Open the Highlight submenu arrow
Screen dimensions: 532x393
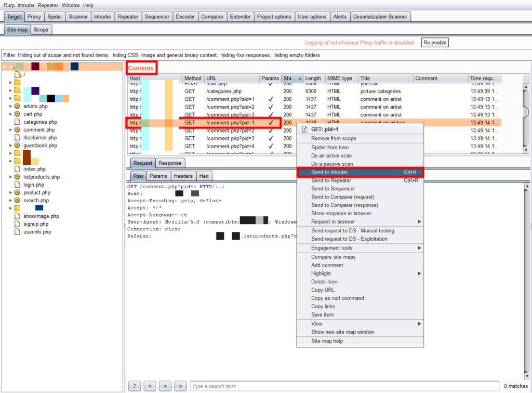coord(419,273)
